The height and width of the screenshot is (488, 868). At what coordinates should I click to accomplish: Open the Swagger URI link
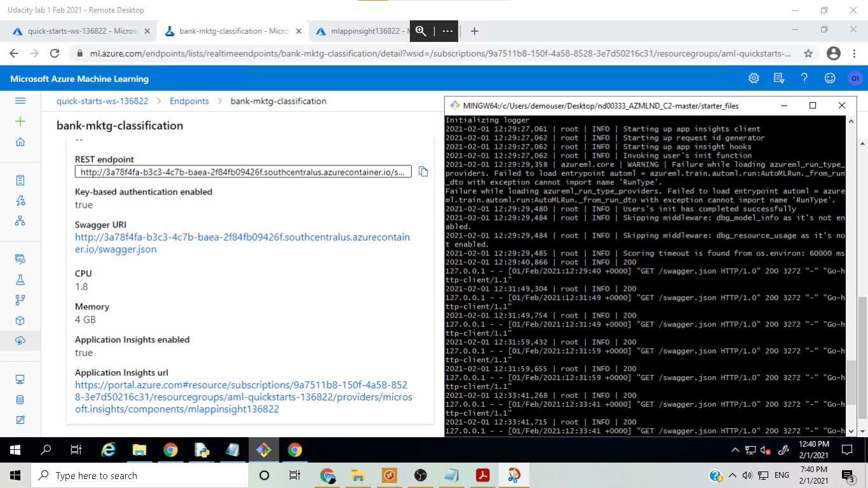(x=242, y=243)
